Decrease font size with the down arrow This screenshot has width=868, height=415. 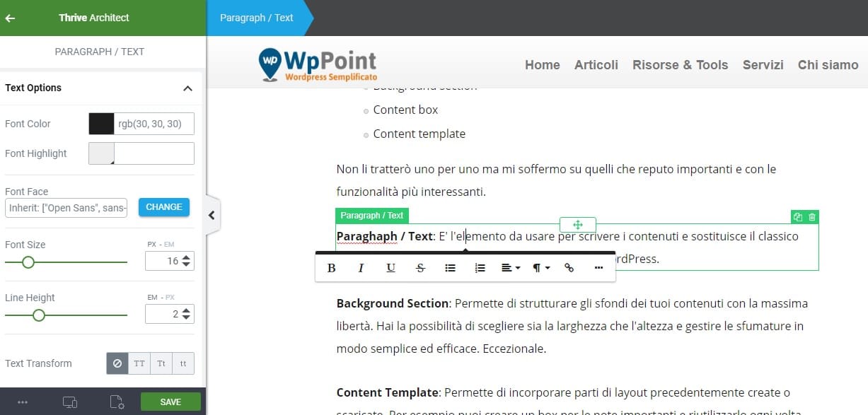coord(186,265)
